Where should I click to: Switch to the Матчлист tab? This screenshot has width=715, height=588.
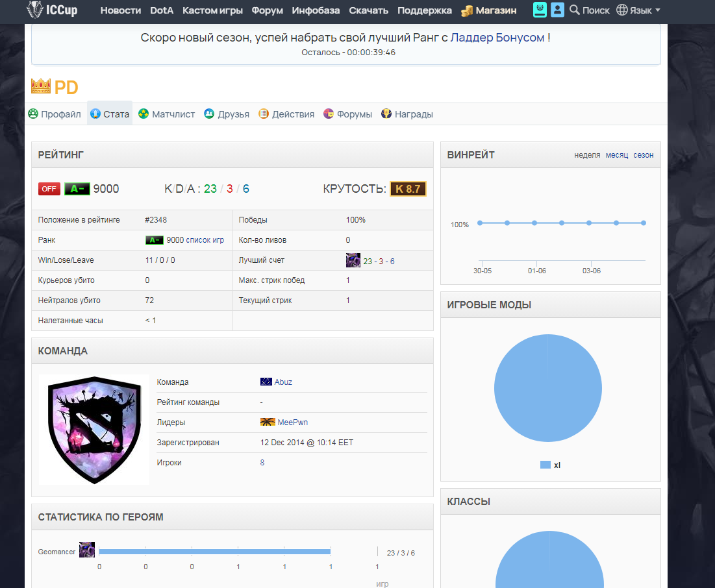point(167,114)
